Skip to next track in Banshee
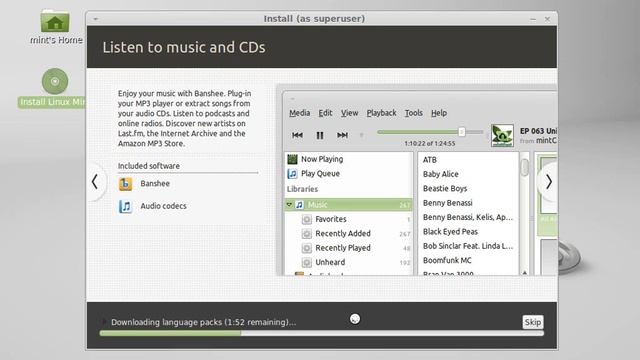This screenshot has width=640, height=360. [342, 135]
